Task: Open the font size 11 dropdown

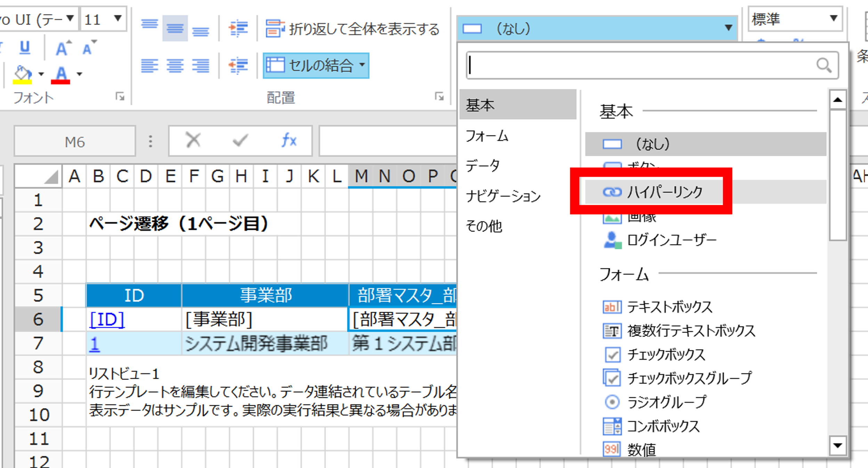Action: [117, 18]
